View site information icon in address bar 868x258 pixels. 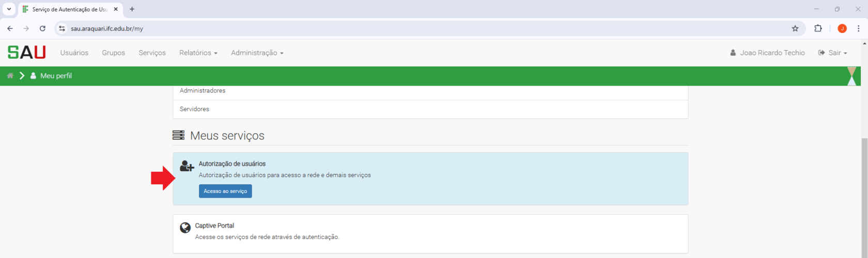click(62, 28)
